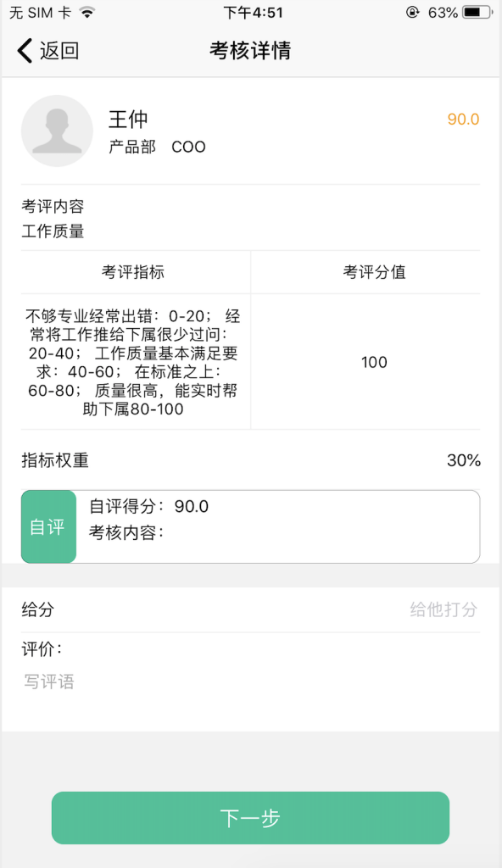Screen dimensions: 502x868
Task: Tap the 100 score value cell
Action: coord(374,362)
